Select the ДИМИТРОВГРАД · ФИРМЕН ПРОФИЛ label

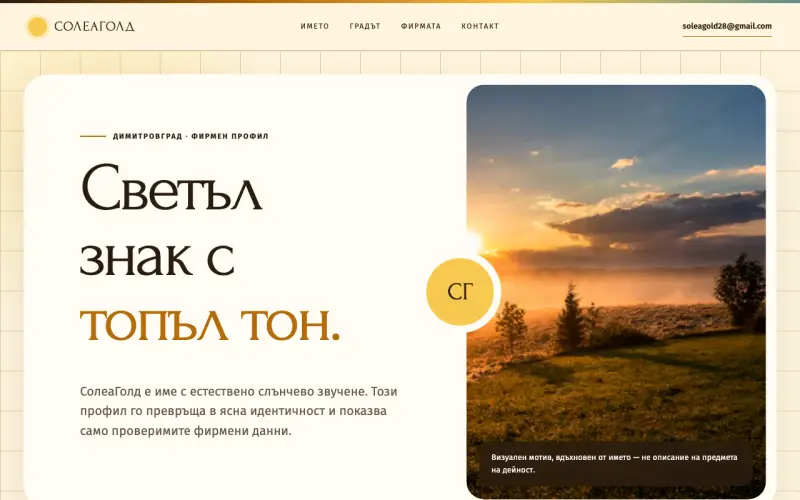[190, 136]
